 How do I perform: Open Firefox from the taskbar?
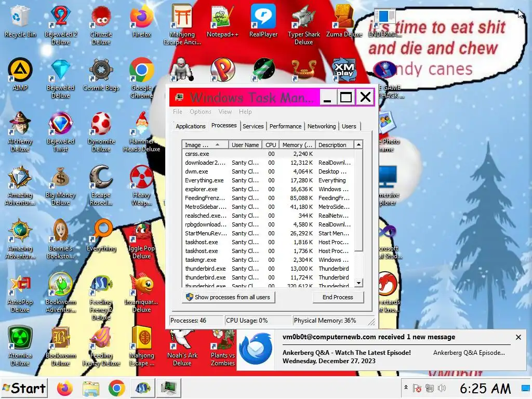pos(65,389)
